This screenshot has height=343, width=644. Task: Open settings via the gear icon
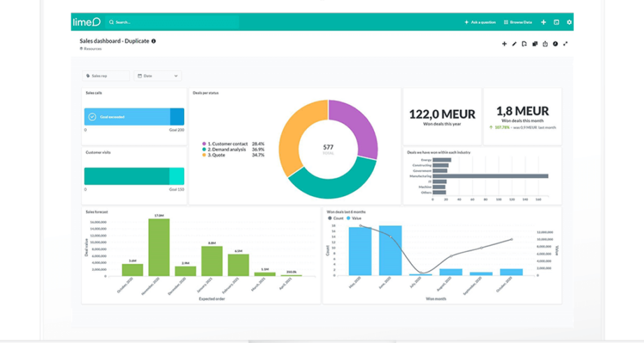[x=569, y=22]
